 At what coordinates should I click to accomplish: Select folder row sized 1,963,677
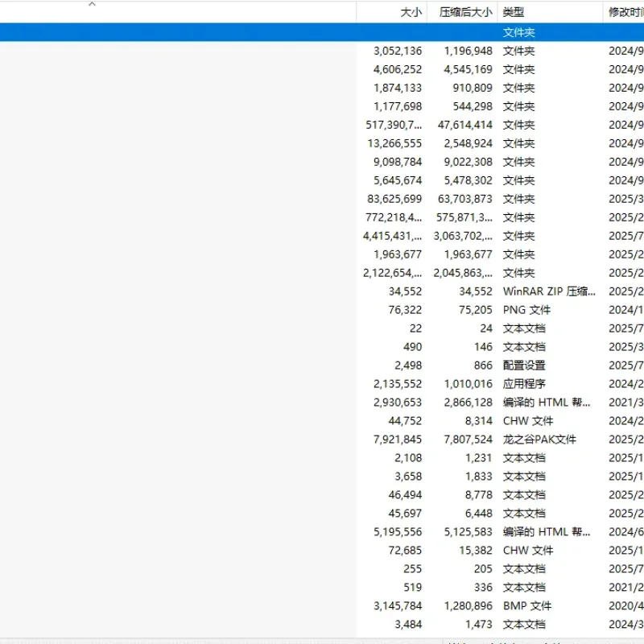click(x=322, y=254)
